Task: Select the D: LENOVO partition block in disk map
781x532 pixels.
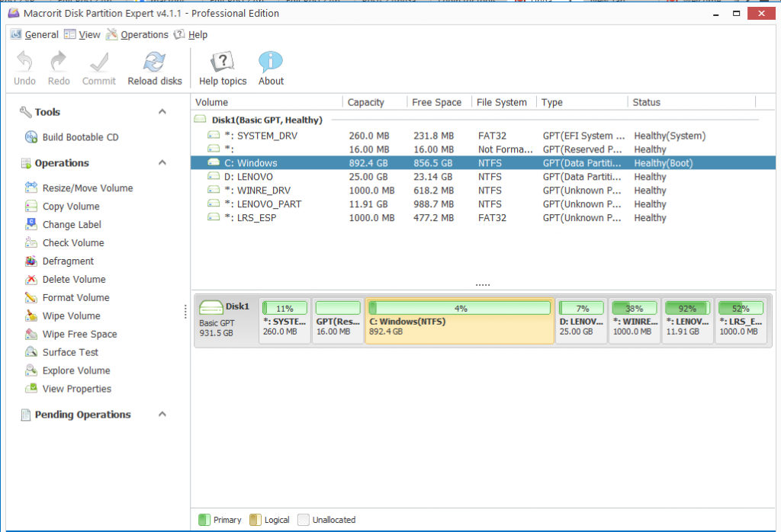Action: tap(580, 321)
